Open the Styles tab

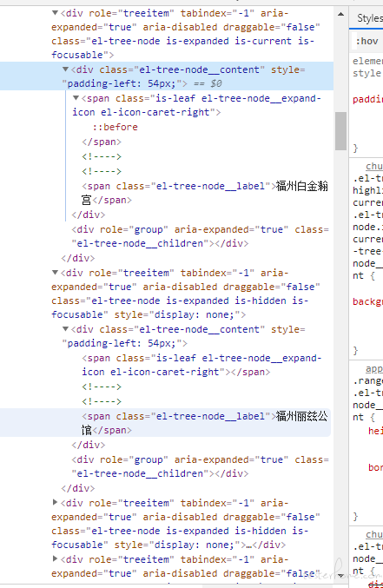369,18
